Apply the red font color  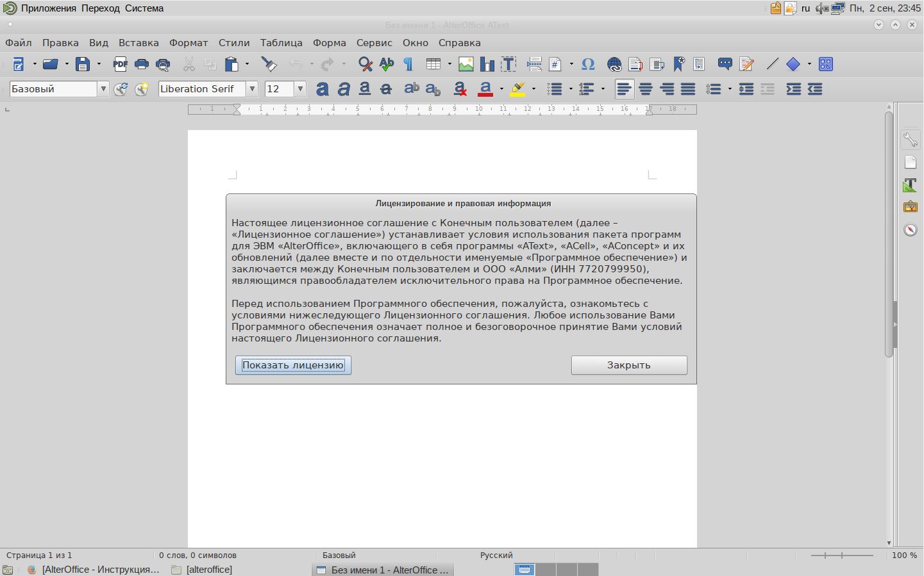point(485,89)
